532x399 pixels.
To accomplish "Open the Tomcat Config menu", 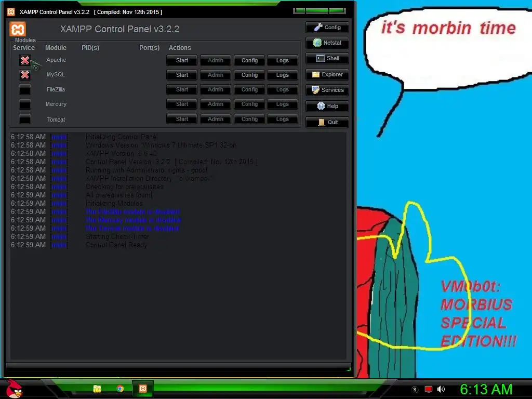I will coord(249,119).
